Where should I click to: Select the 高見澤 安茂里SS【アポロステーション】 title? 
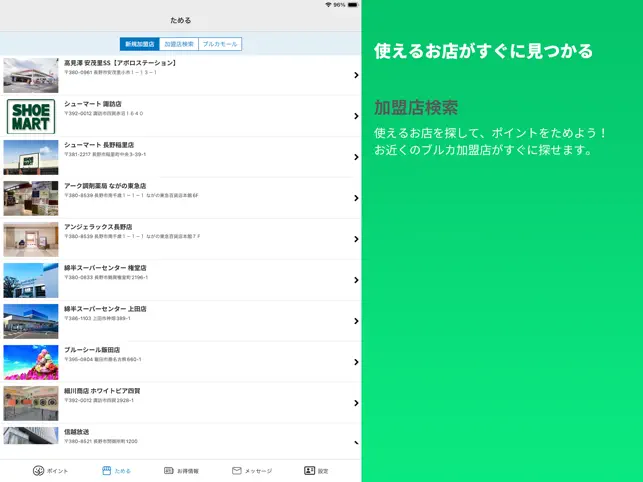click(121, 63)
